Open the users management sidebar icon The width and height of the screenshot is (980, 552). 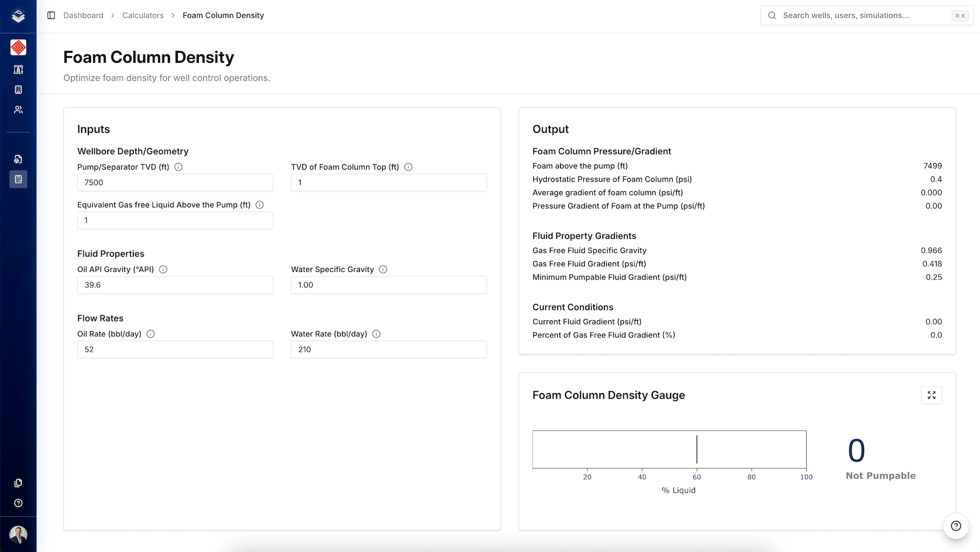tap(18, 110)
